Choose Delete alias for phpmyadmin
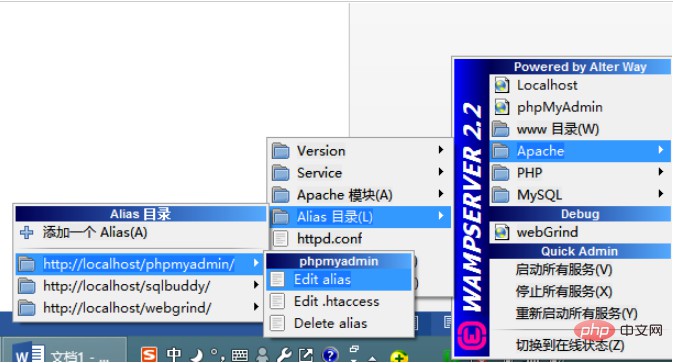673x363 pixels. click(339, 323)
